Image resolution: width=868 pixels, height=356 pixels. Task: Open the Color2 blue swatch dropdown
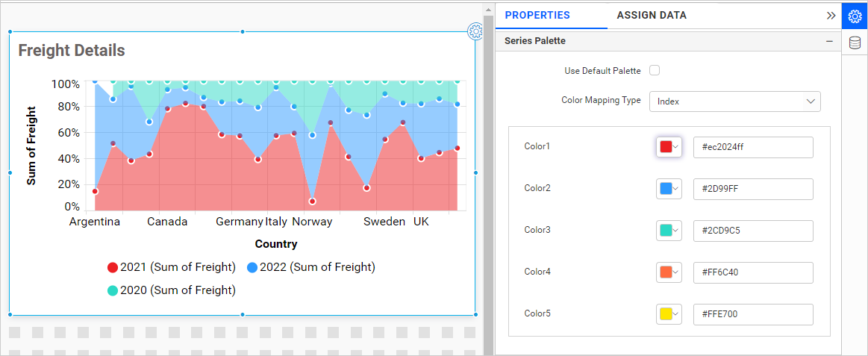point(669,189)
